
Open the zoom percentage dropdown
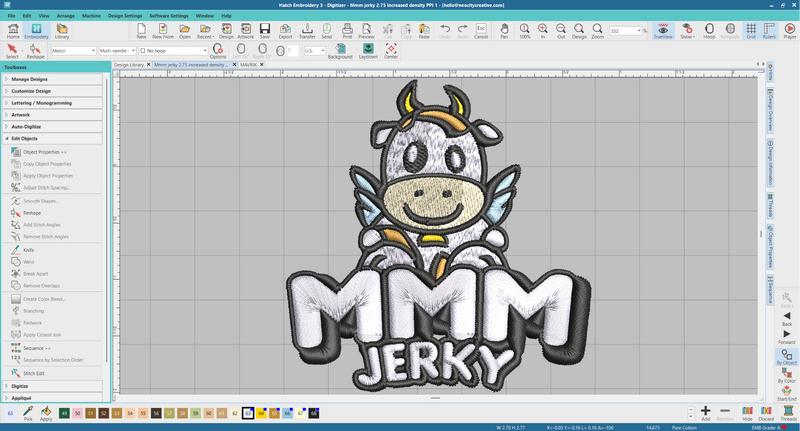[x=639, y=31]
